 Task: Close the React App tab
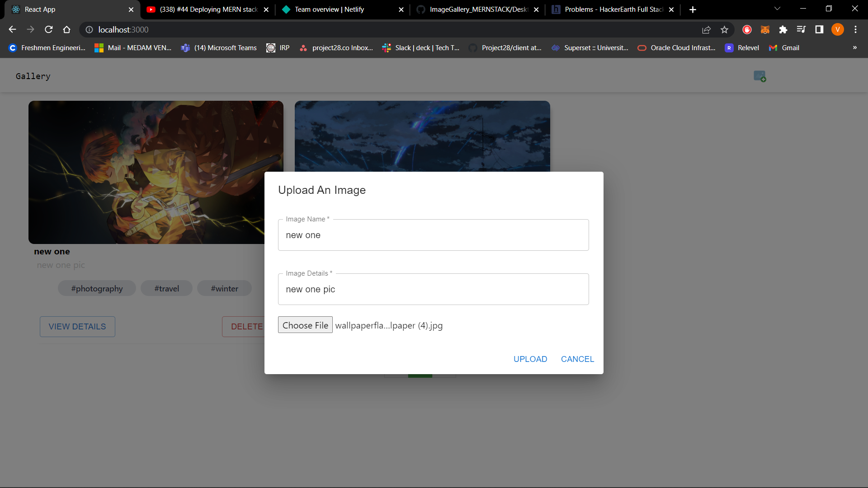point(131,9)
